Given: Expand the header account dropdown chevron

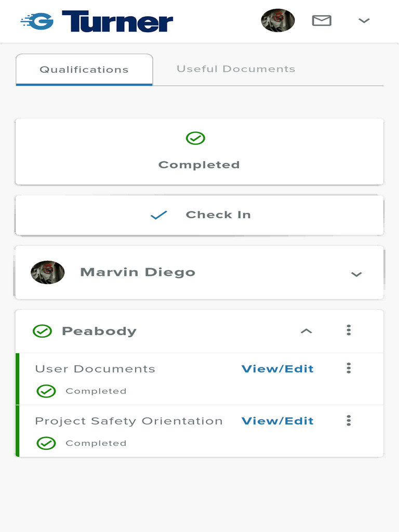Looking at the screenshot, I should tap(364, 21).
